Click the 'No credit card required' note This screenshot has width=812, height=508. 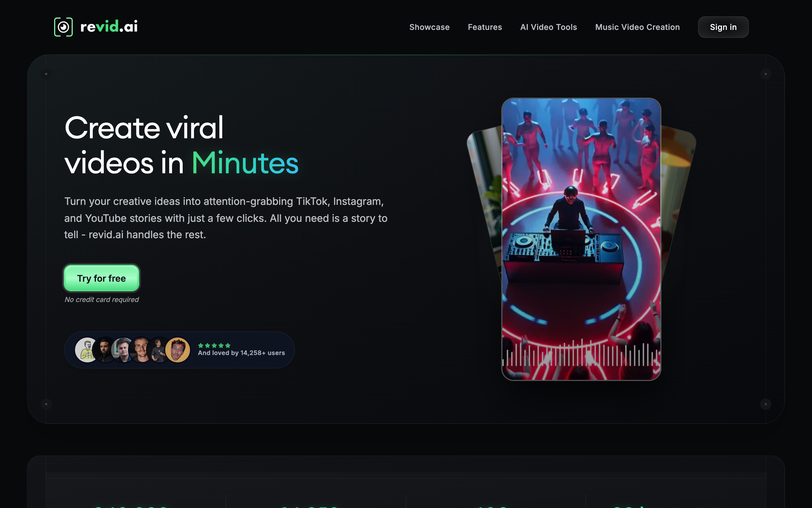[x=101, y=299]
